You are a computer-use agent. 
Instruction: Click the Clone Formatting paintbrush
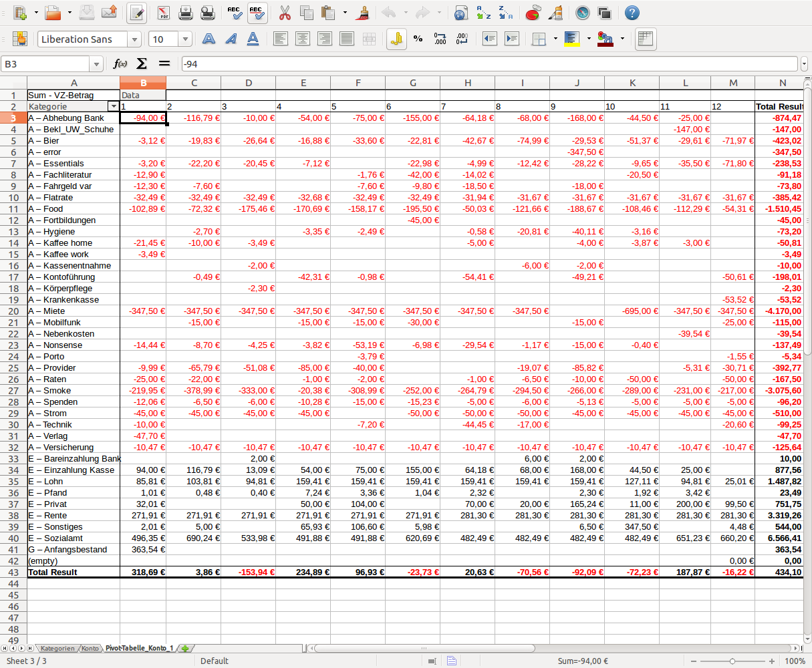pos(364,13)
